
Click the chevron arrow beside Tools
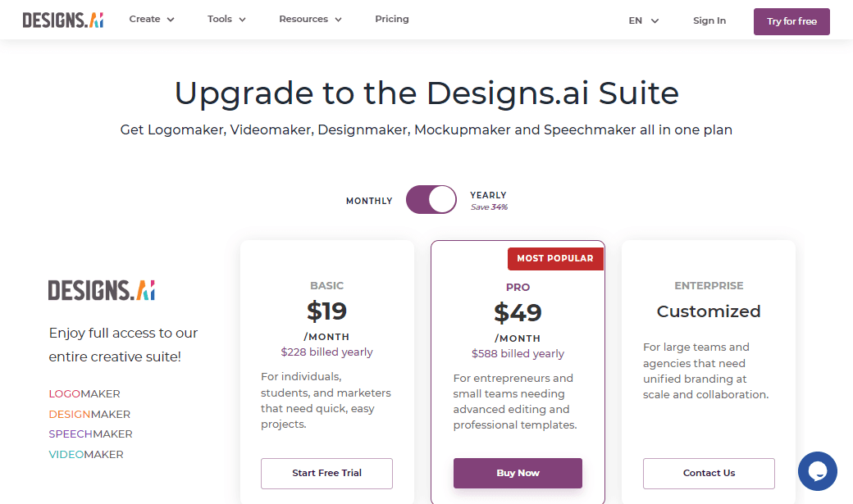(x=242, y=20)
